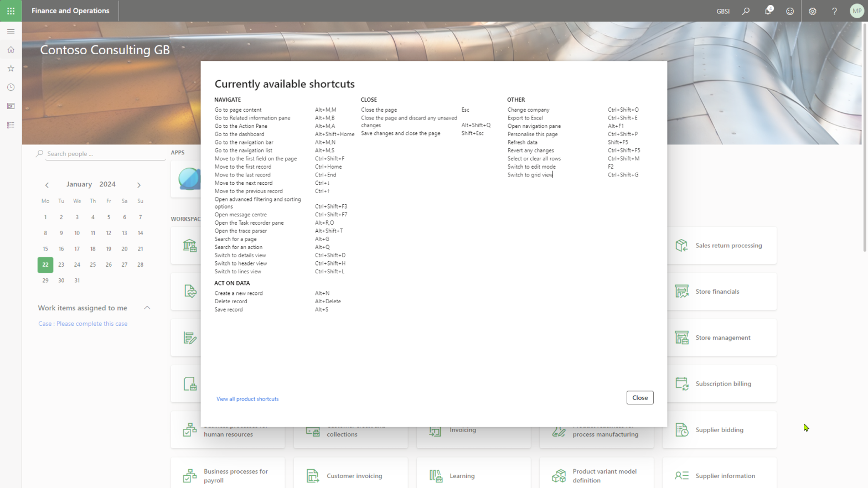Open Modules list icon in sidebar
Viewport: 868px width, 488px height.
(x=11, y=125)
